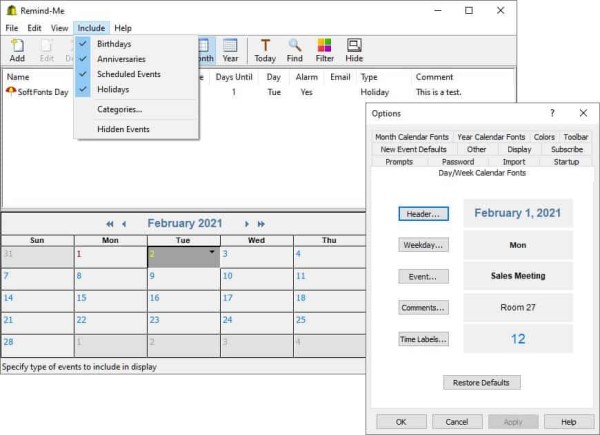Viewport: 600px width, 435px height.
Task: Click the Event... font button
Action: (423, 277)
